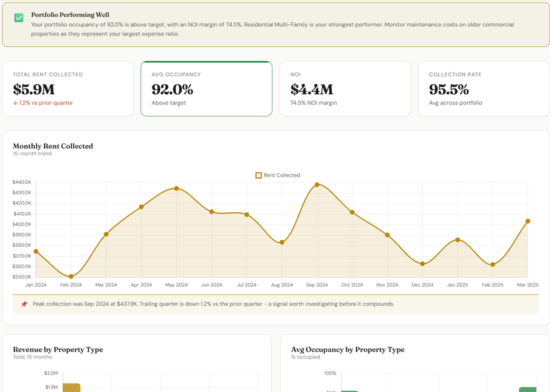This screenshot has width=550, height=392.
Task: Click the Mar 2025 data point
Action: pyautogui.click(x=528, y=221)
